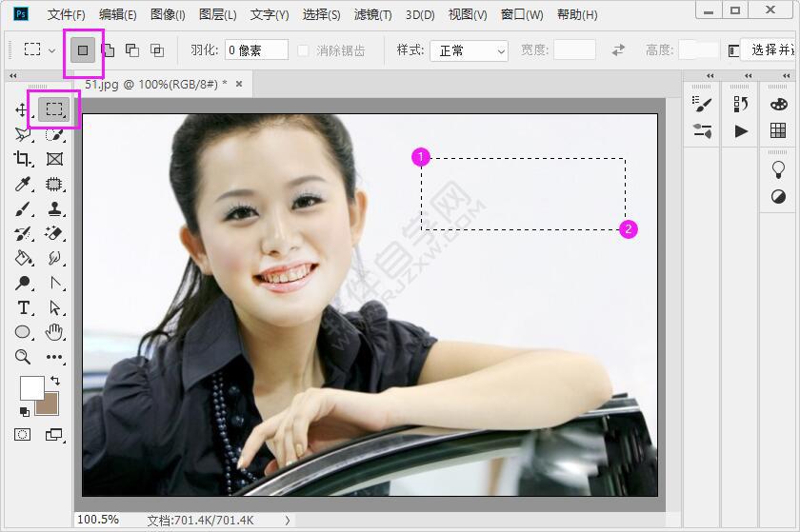This screenshot has height=532, width=800.
Task: Select the Move tool
Action: [x=23, y=109]
